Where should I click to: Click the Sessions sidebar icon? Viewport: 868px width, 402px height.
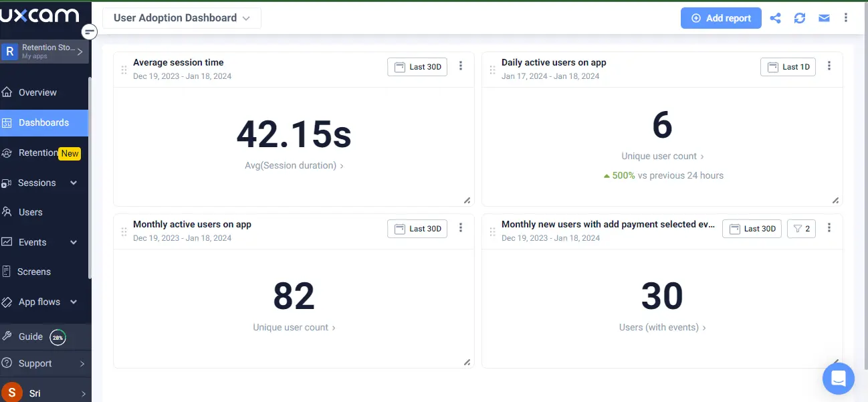click(x=7, y=183)
